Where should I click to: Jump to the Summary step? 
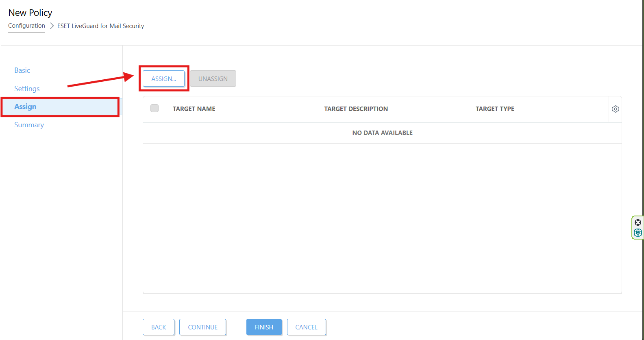pyautogui.click(x=29, y=125)
